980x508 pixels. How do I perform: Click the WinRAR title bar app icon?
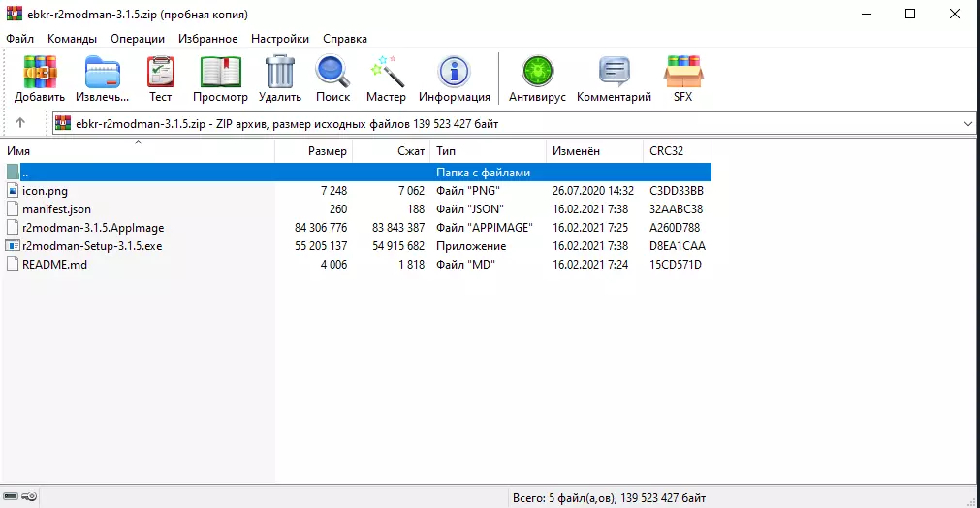(14, 14)
